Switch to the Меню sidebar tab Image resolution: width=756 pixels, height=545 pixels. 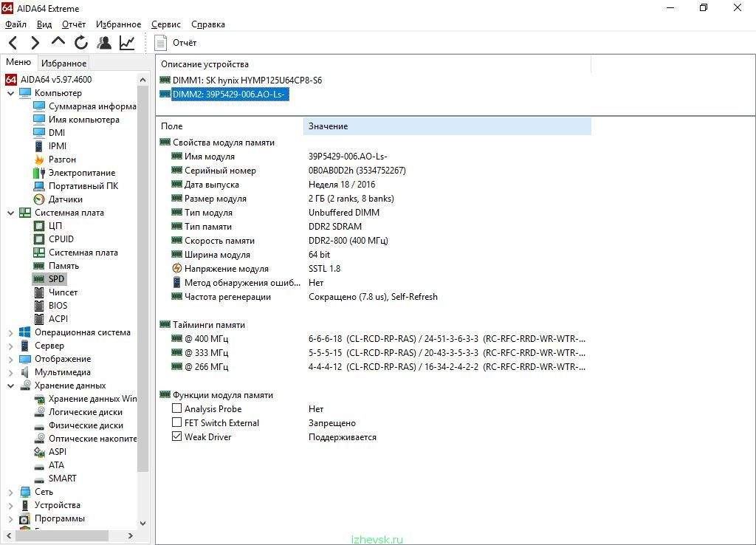(x=18, y=62)
